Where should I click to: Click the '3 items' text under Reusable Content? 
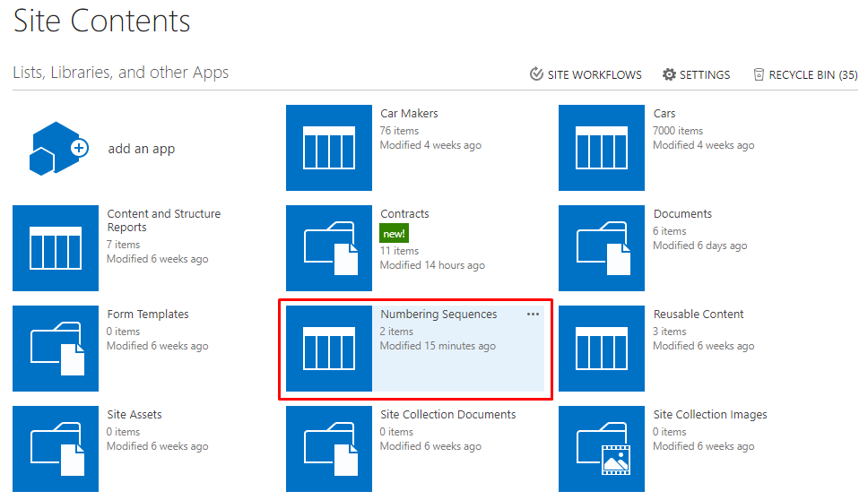tap(669, 332)
